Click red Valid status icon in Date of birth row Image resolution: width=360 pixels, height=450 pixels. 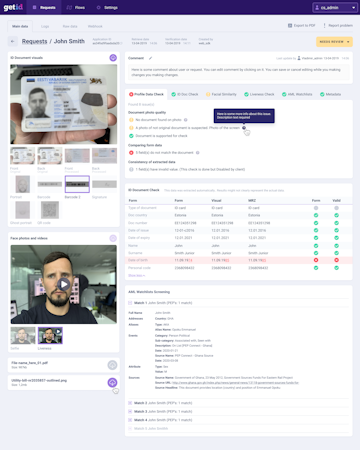[336, 260]
